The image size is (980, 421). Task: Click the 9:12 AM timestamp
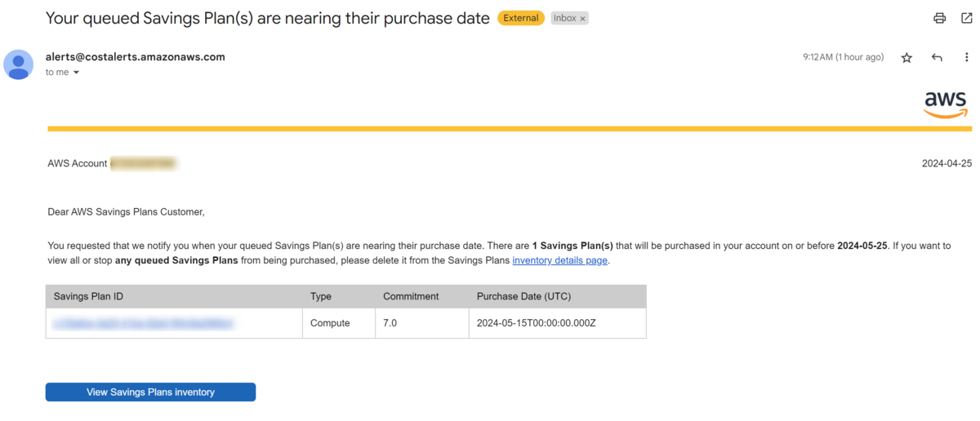pyautogui.click(x=843, y=58)
